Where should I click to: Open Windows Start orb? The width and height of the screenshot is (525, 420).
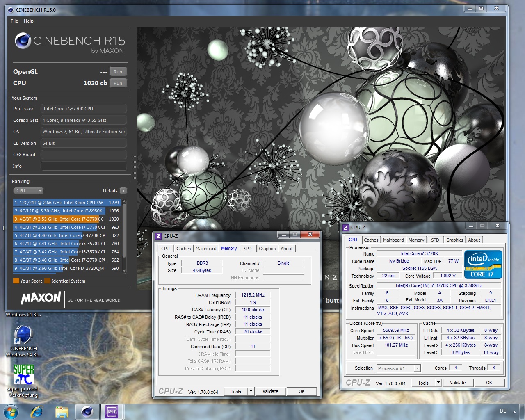pyautogui.click(x=11, y=411)
